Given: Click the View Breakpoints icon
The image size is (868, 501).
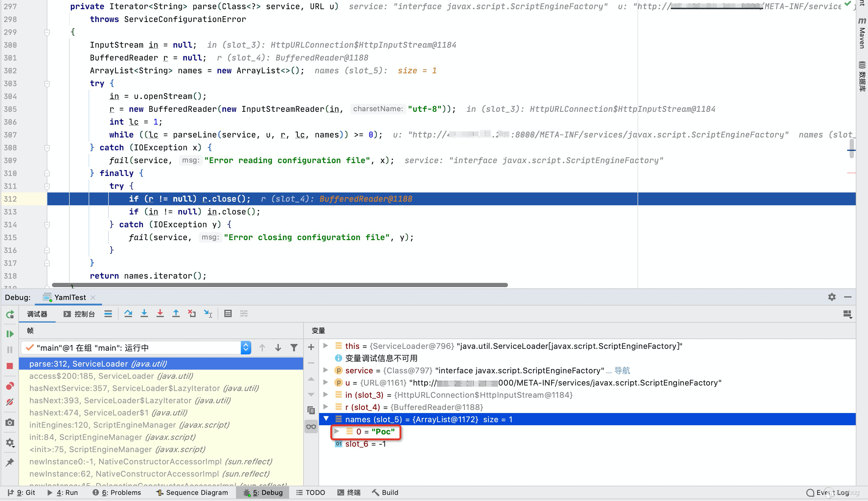Looking at the screenshot, I should pyautogui.click(x=10, y=386).
